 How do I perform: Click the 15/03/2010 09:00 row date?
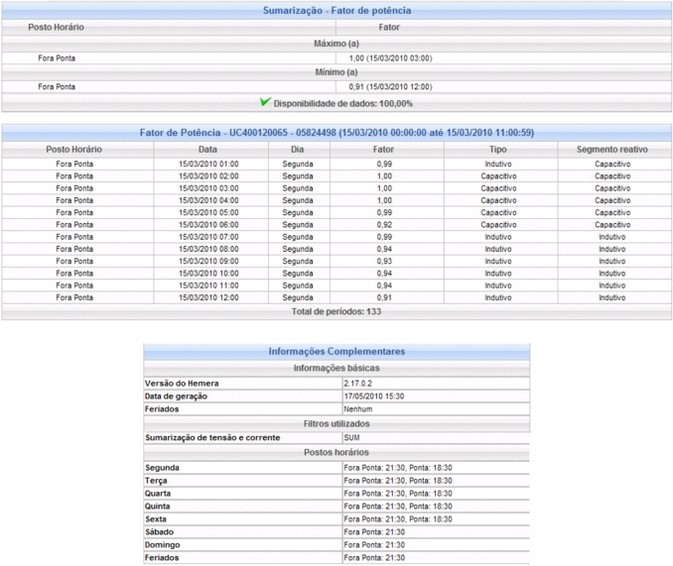(x=208, y=261)
